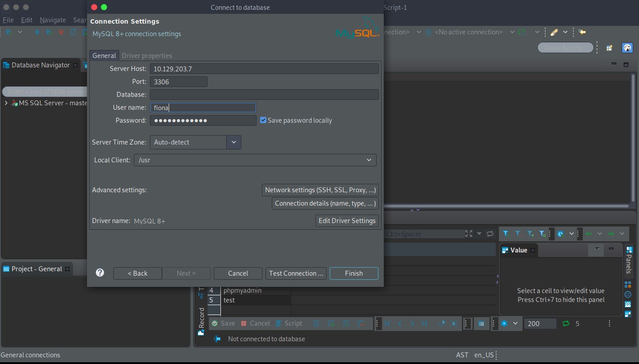Click the Quick Access search box
This screenshot has height=364, width=639.
click(x=565, y=48)
